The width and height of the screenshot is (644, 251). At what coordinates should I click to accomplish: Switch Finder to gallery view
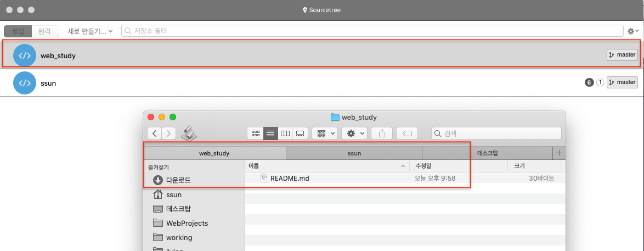(300, 133)
